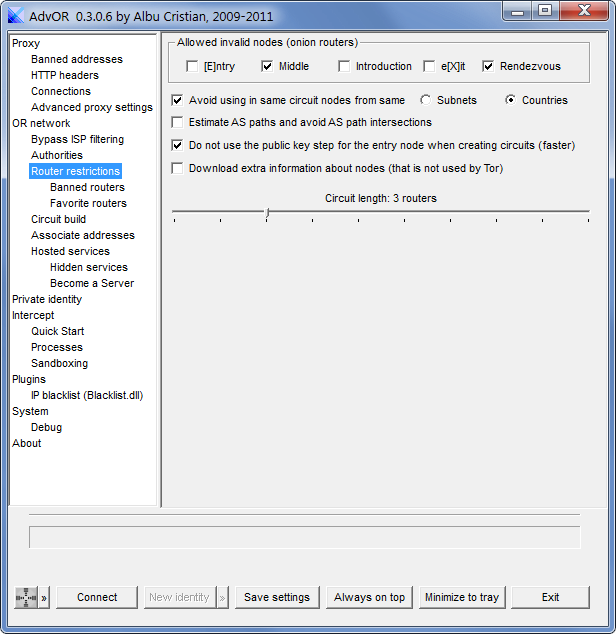Enable Estimate AS paths checkbox
The width and height of the screenshot is (616, 634).
177,122
